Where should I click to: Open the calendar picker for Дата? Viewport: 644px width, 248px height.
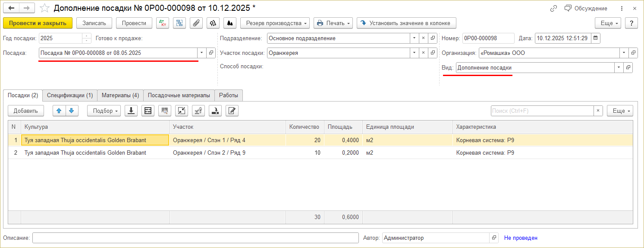coord(596,38)
